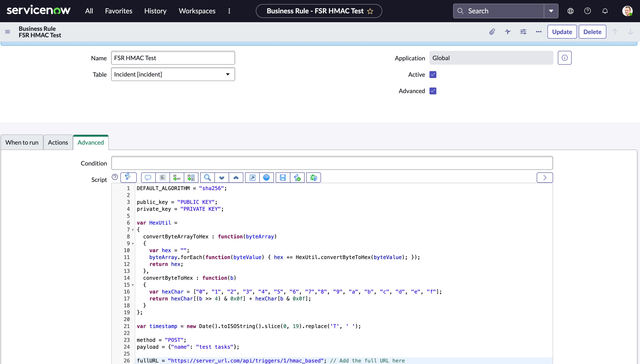Expand the search scope dropdown arrow
640x364 pixels.
(x=551, y=11)
